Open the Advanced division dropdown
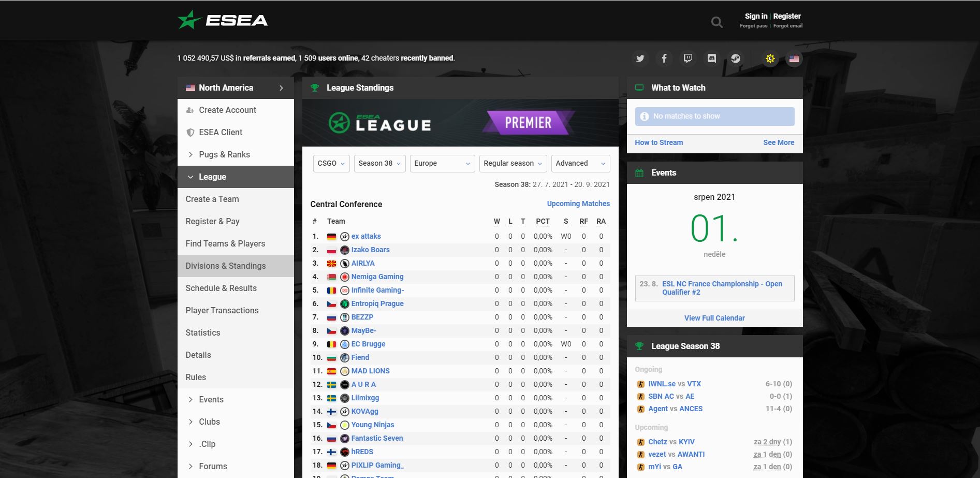The width and height of the screenshot is (980, 478). pos(580,164)
